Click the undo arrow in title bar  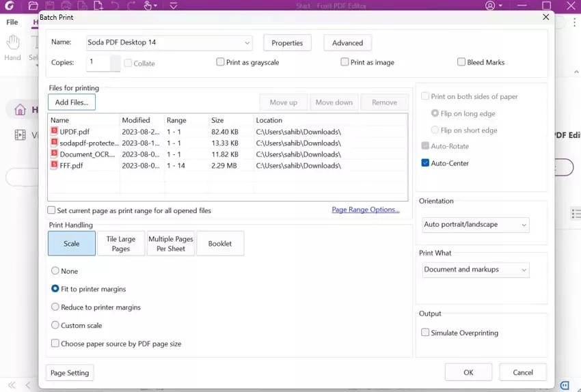[x=115, y=5]
